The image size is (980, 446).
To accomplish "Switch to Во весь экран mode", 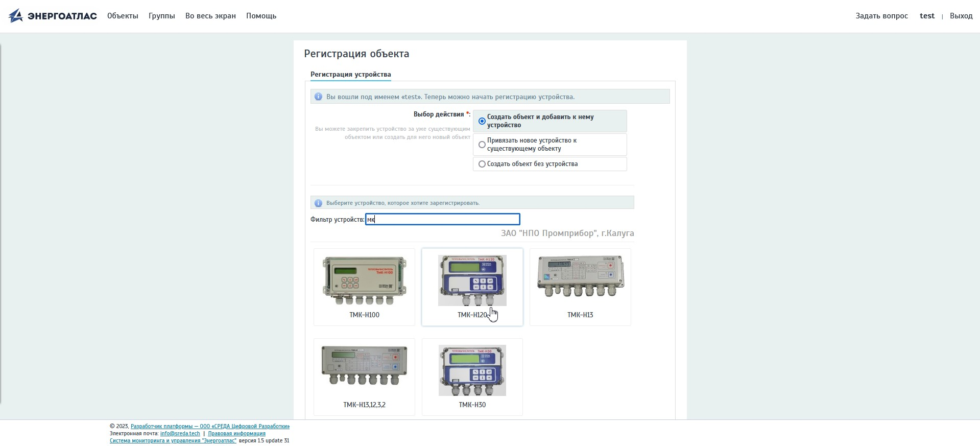I will (210, 16).
